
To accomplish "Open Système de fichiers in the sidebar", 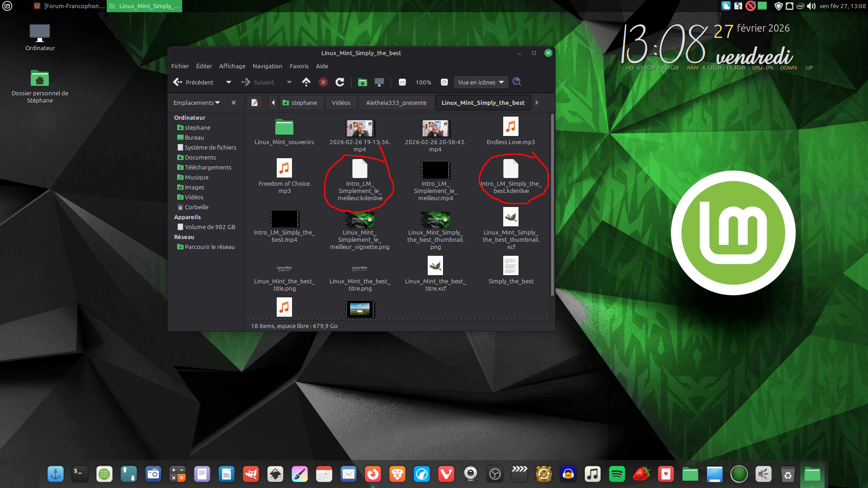I will [207, 148].
